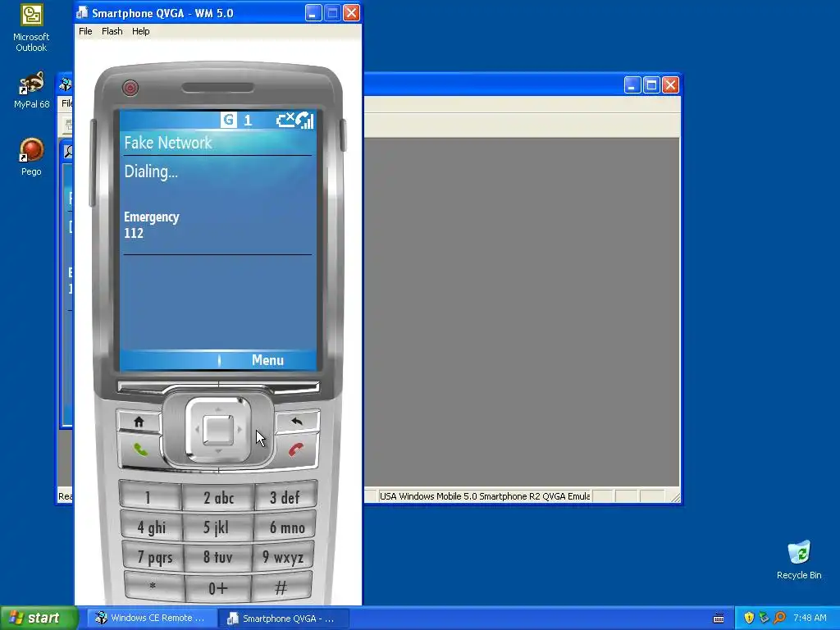Switch to Smartphone QVGA taskbar item
Screen dimensions: 840x630
[x=284, y=619]
